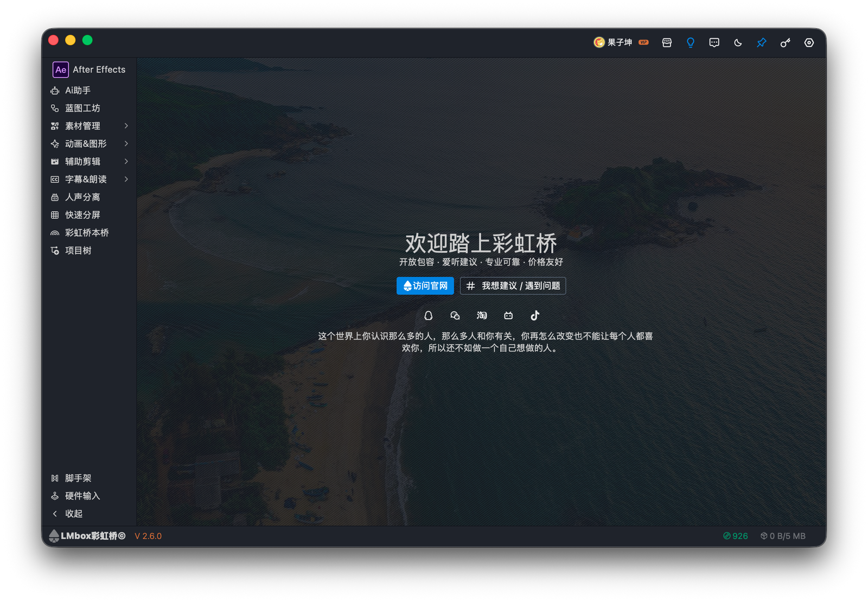The width and height of the screenshot is (868, 602).
Task: Click the WeChat social icon
Action: [455, 315]
